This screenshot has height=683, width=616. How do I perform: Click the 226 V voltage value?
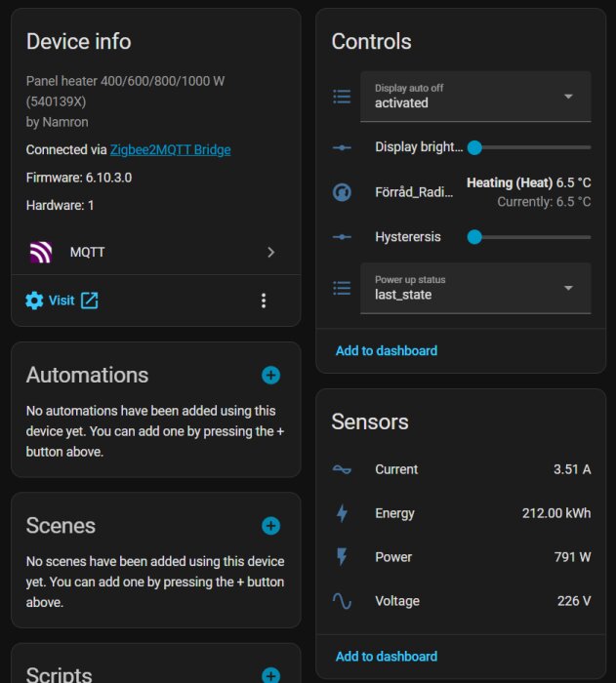click(574, 601)
